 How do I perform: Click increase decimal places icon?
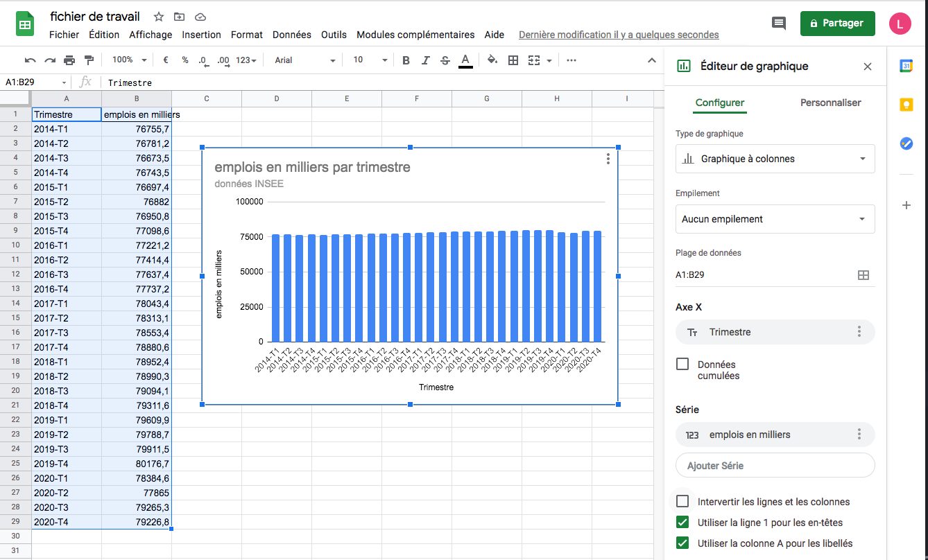pos(223,60)
